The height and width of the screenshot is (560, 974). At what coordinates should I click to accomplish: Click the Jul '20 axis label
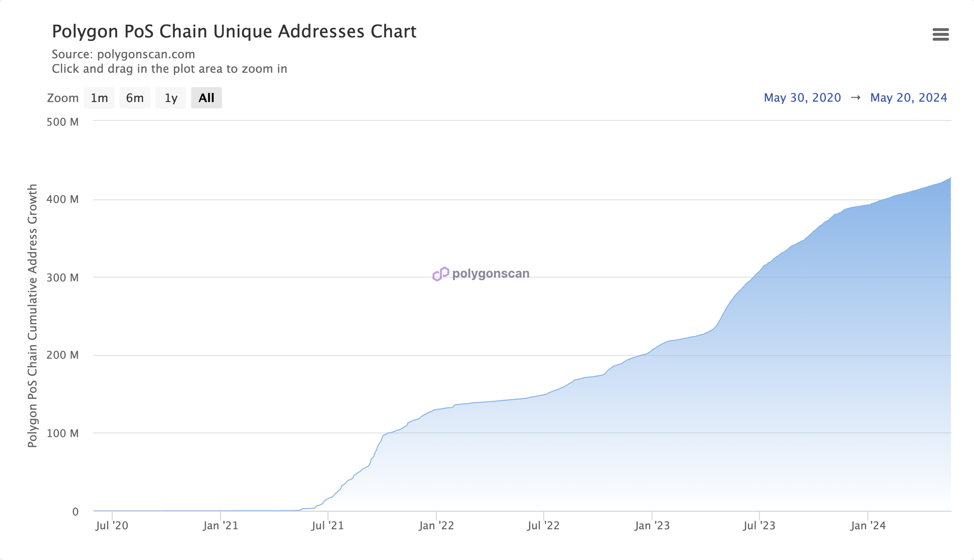pos(112,525)
